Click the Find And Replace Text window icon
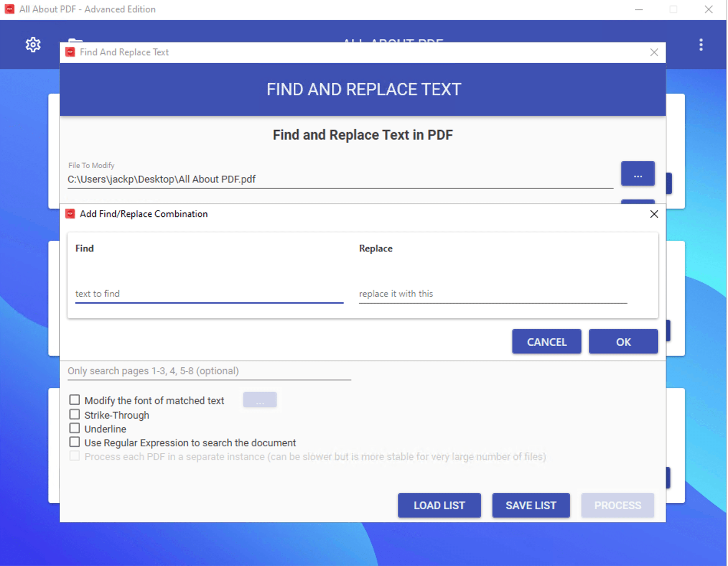 pos(70,52)
